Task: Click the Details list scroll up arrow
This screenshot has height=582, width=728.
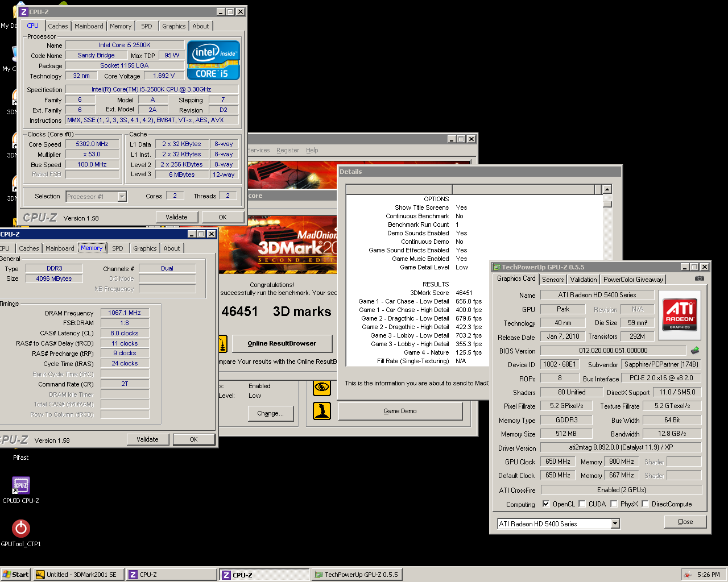Action: [607, 189]
